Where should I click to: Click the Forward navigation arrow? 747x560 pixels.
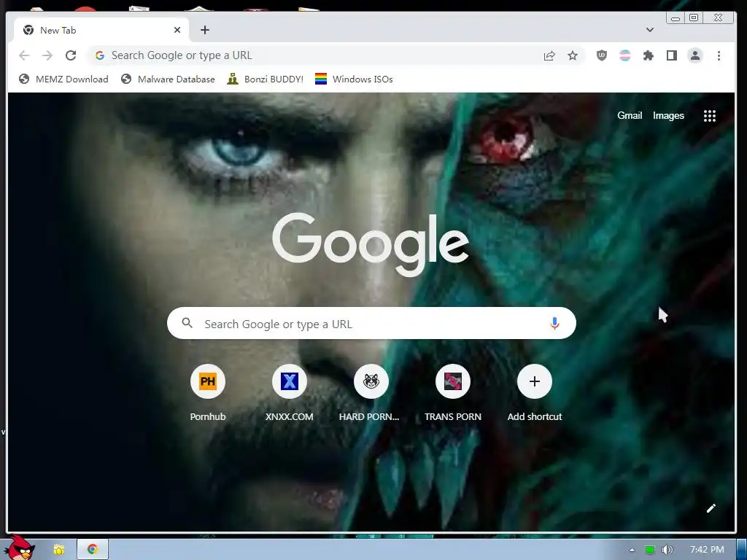coord(47,55)
